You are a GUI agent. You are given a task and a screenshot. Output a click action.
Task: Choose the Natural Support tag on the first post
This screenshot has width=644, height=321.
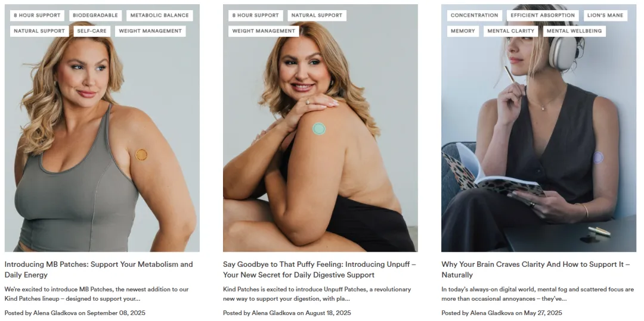coord(39,31)
